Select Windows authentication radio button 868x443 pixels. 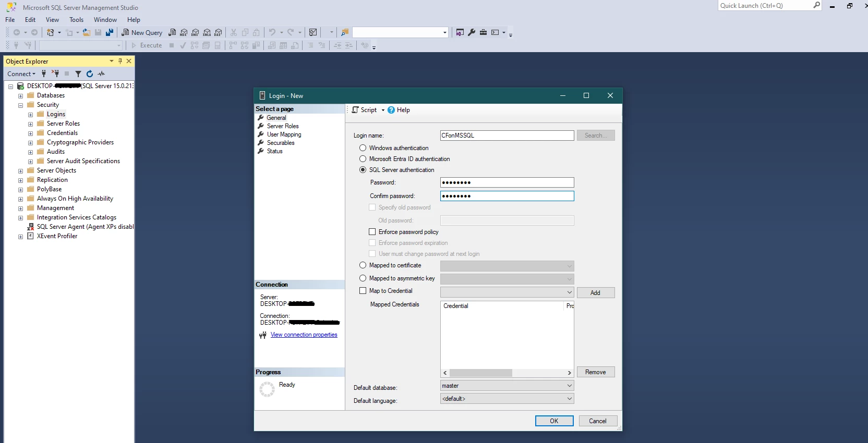[x=363, y=148]
